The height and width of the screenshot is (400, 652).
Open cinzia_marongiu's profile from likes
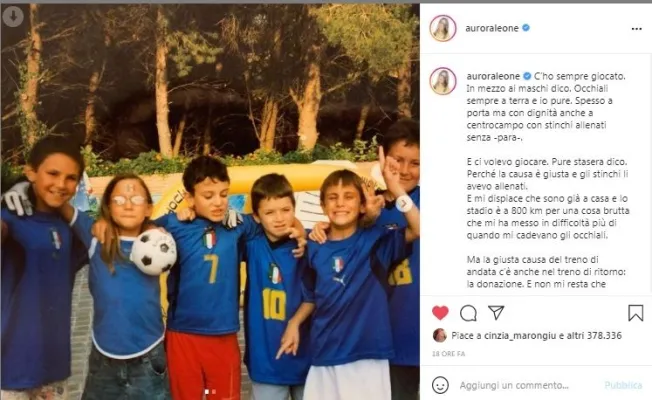520,336
